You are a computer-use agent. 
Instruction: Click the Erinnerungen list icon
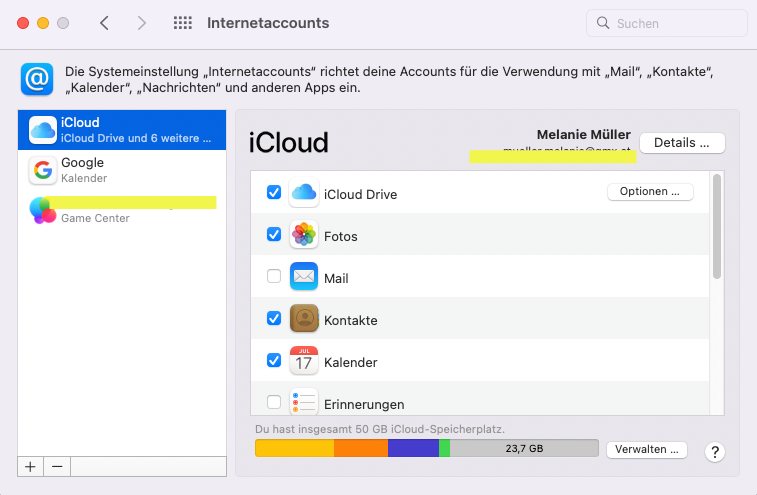pyautogui.click(x=304, y=402)
